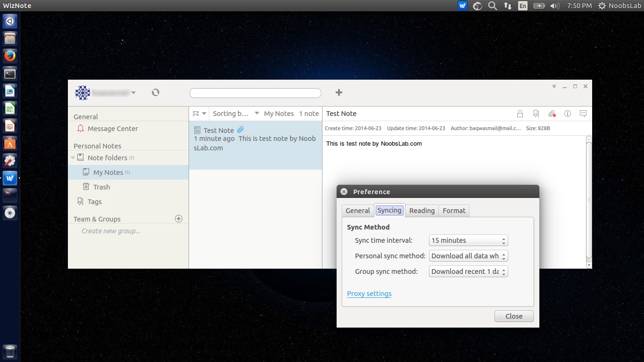
Task: Open Message Center in the sidebar
Action: (128, 129)
